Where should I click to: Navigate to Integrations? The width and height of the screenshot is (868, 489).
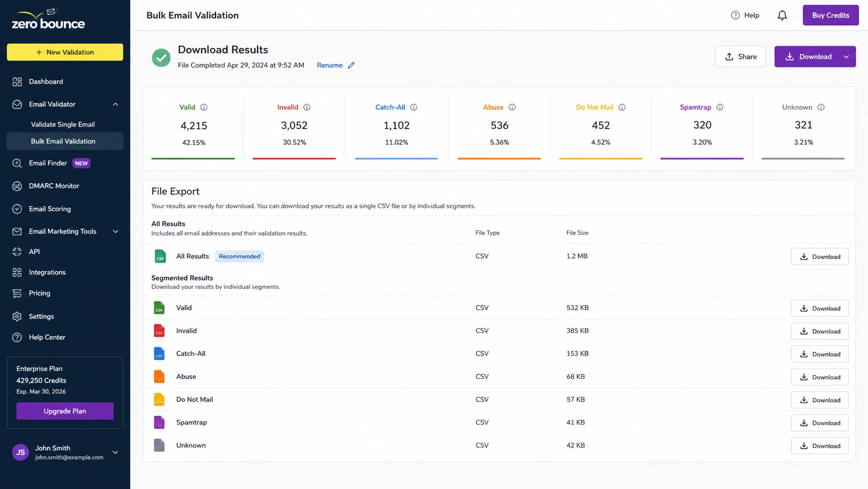click(x=47, y=272)
